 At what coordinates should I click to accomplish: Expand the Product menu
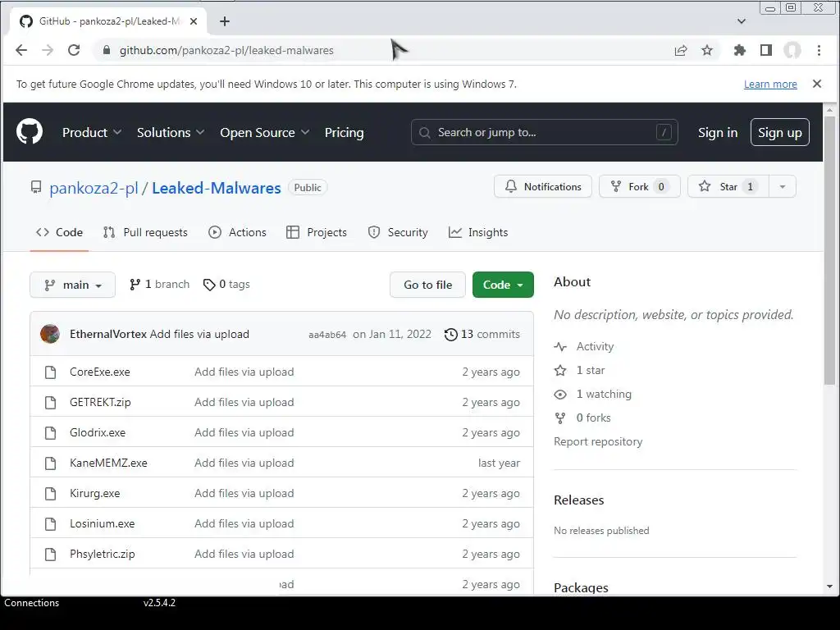pyautogui.click(x=92, y=132)
